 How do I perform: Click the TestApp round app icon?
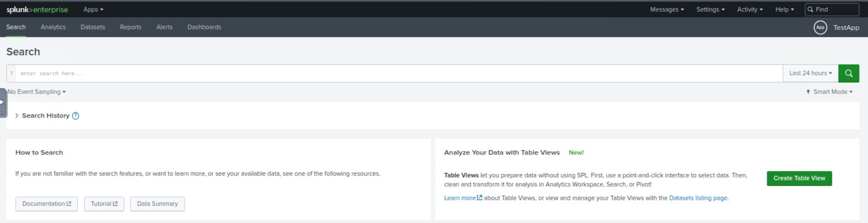point(820,27)
